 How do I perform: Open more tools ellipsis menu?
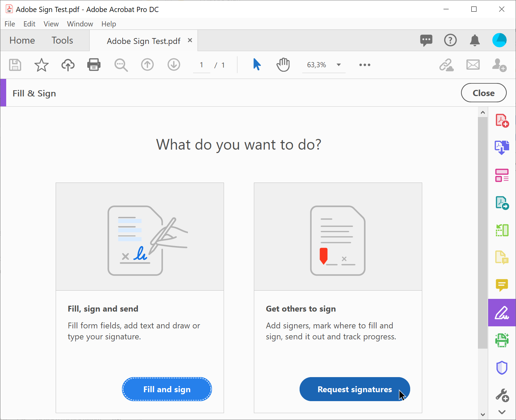(x=365, y=65)
